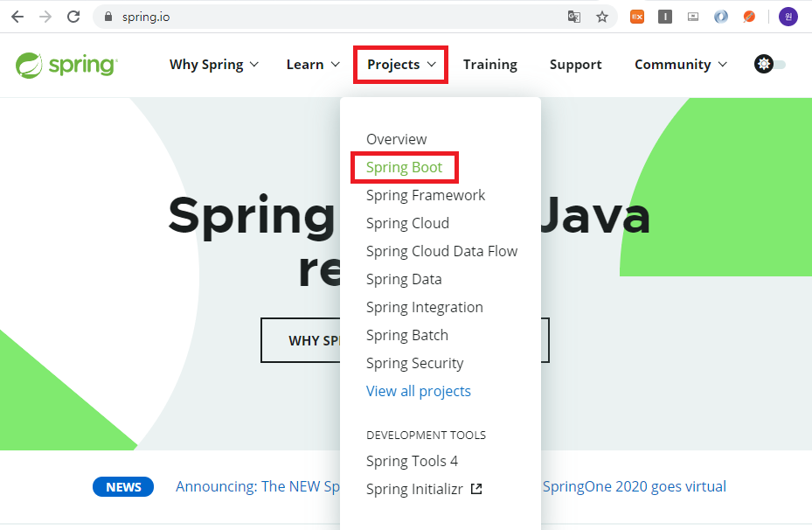Open Spring Data project
Image resolution: width=812 pixels, height=530 pixels.
[x=404, y=279]
